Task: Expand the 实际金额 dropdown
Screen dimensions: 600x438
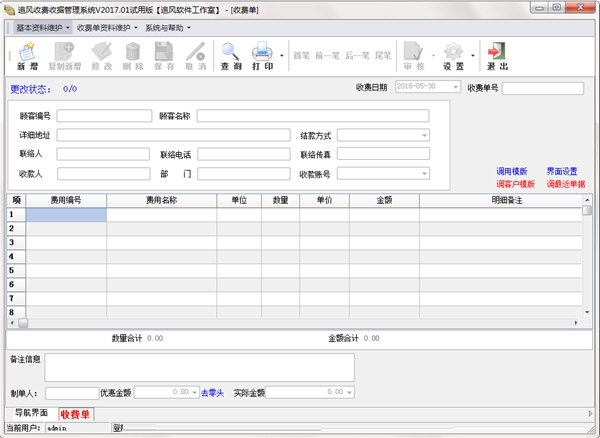Action: pos(346,393)
